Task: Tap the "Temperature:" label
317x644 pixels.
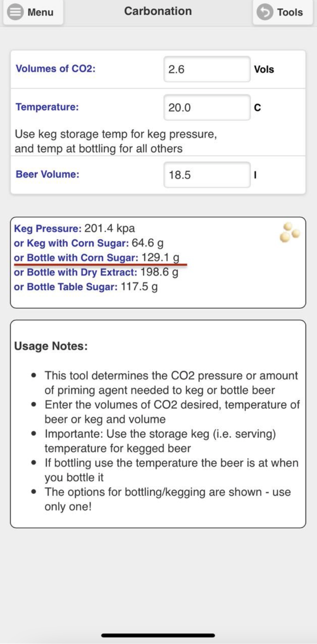Action: [x=47, y=107]
